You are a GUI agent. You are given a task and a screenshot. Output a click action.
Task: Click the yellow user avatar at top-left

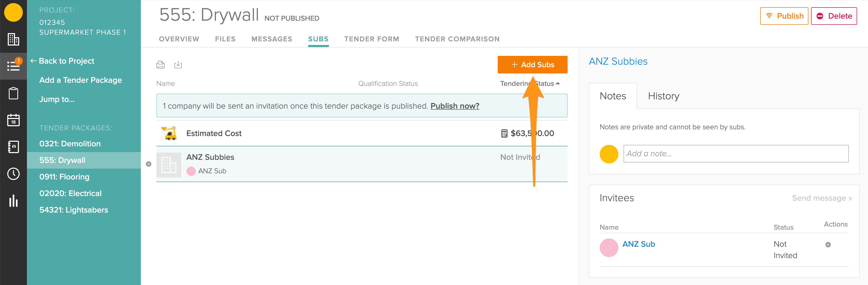pyautogui.click(x=13, y=12)
